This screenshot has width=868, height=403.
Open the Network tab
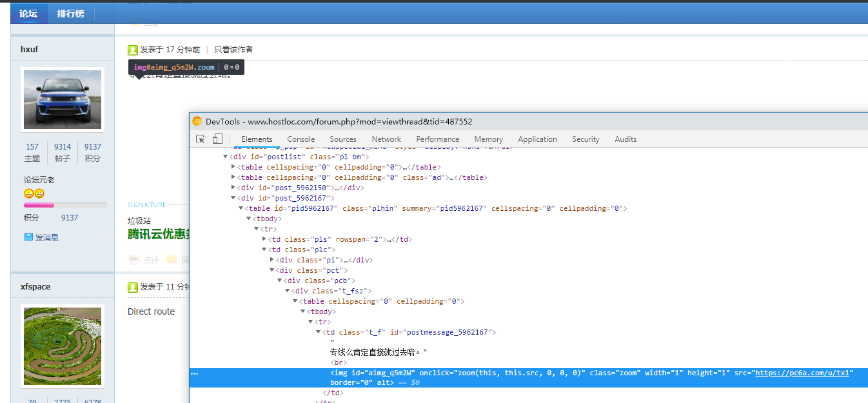pyautogui.click(x=386, y=139)
